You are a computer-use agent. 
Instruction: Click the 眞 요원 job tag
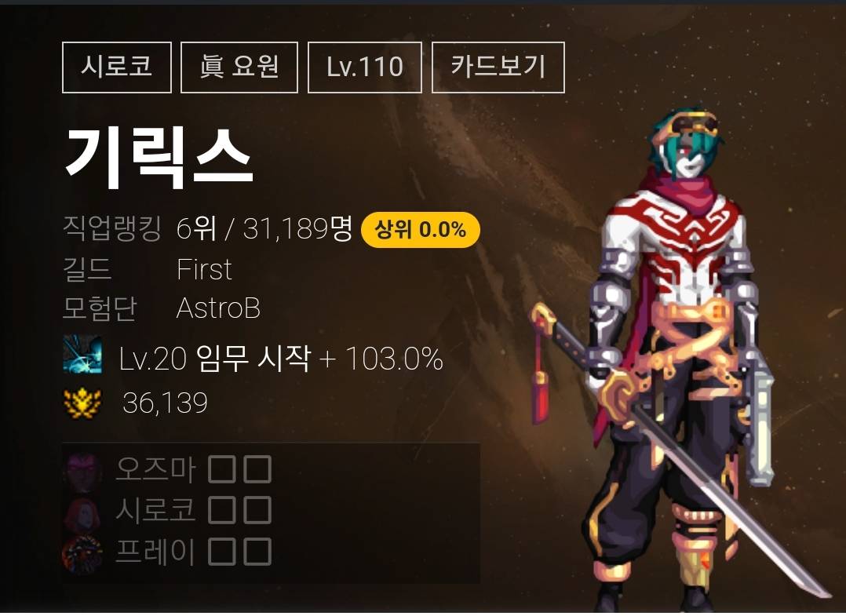239,67
